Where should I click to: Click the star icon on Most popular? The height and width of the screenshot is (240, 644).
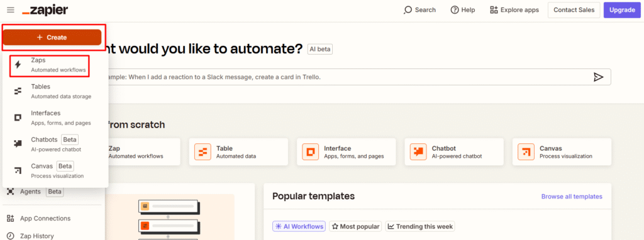[335, 226]
